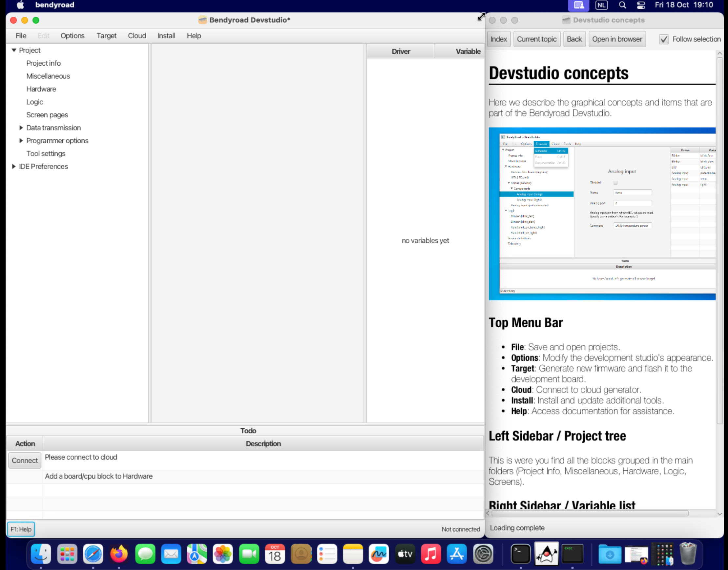This screenshot has width=728, height=570.
Task: Open Spotlight search in menu bar
Action: (622, 5)
